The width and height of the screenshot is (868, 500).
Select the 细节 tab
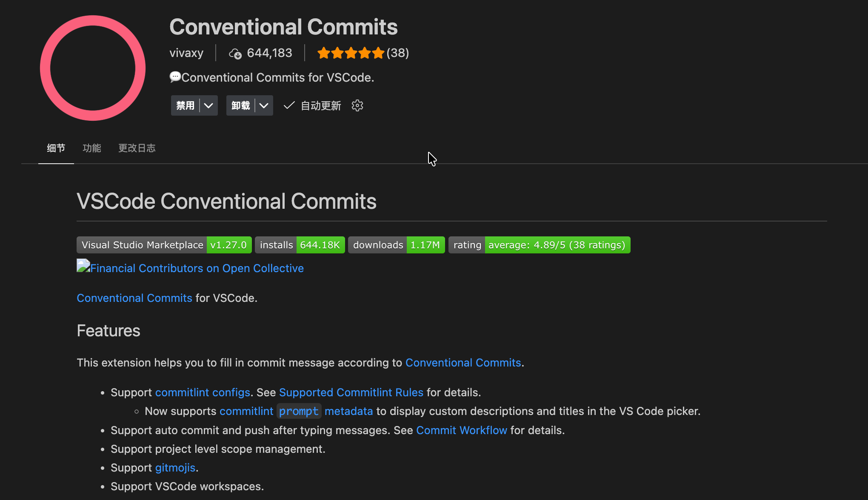click(x=56, y=148)
